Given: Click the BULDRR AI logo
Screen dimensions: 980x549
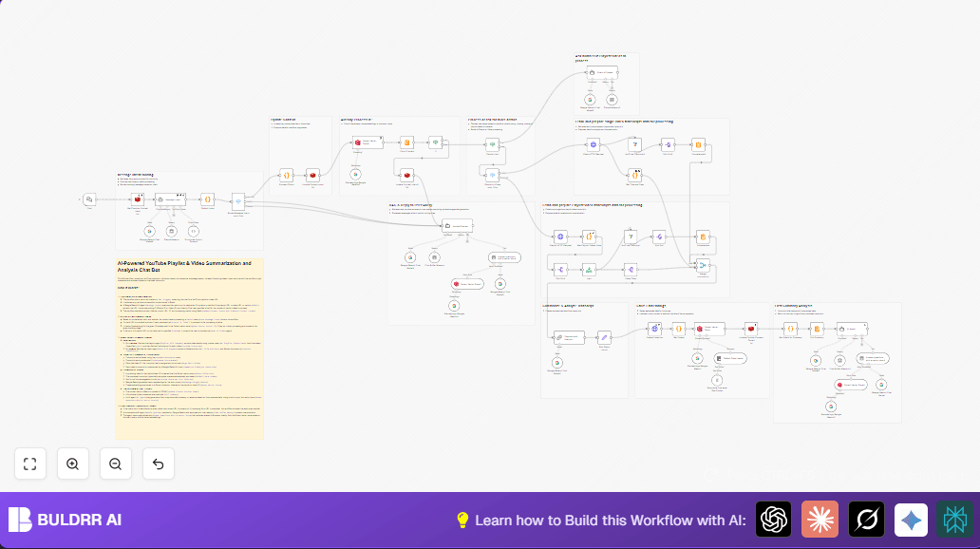Looking at the screenshot, I should 65,520.
